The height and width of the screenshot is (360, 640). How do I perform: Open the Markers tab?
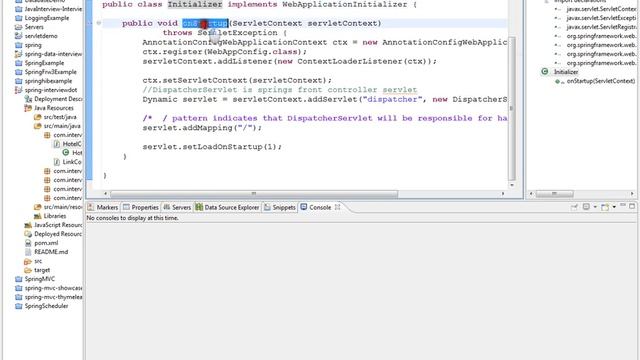click(102, 207)
